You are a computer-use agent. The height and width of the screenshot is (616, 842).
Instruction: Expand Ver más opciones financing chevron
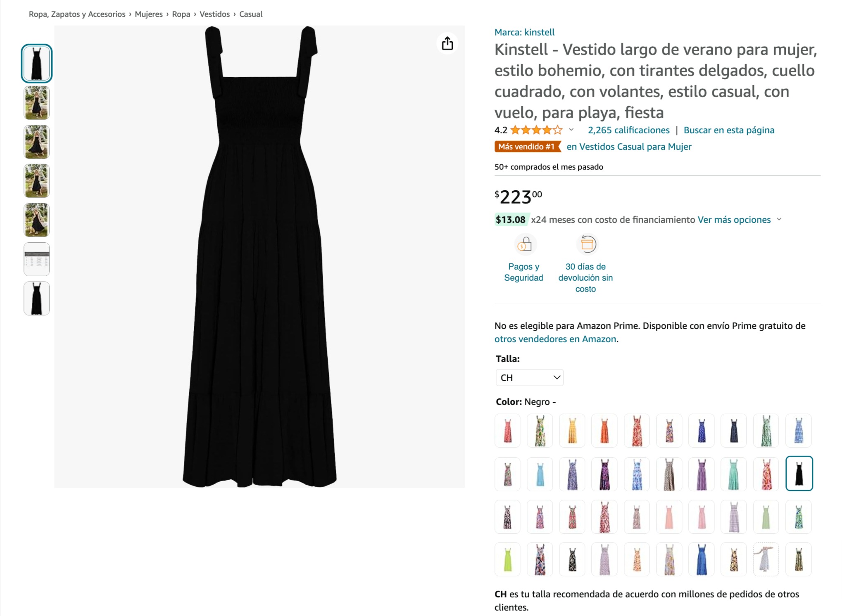tap(779, 220)
